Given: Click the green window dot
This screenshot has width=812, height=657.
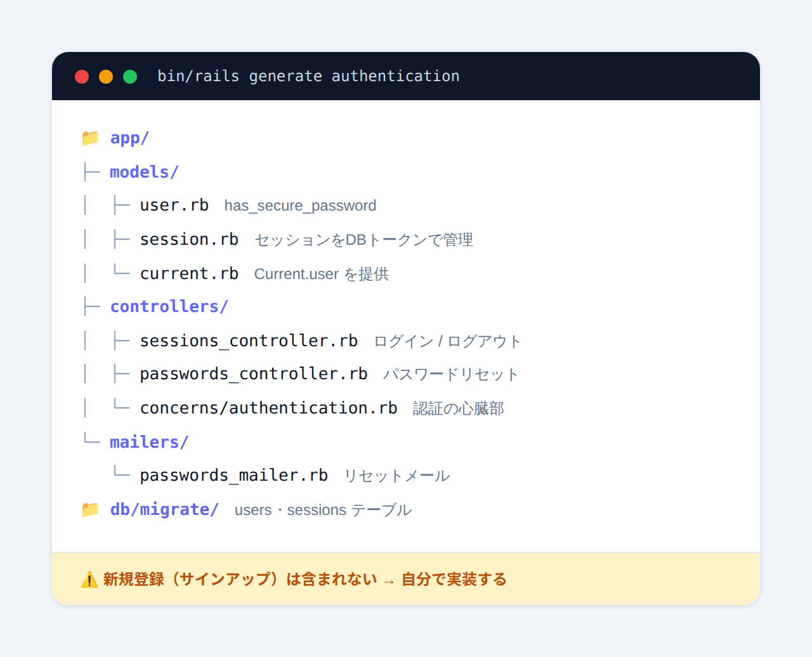Looking at the screenshot, I should click(x=130, y=77).
